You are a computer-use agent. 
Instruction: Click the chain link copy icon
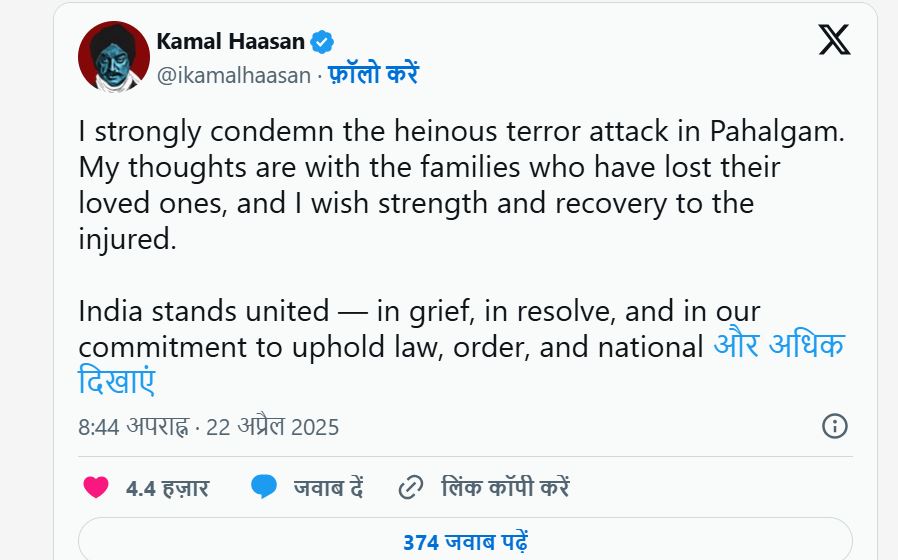[x=410, y=488]
